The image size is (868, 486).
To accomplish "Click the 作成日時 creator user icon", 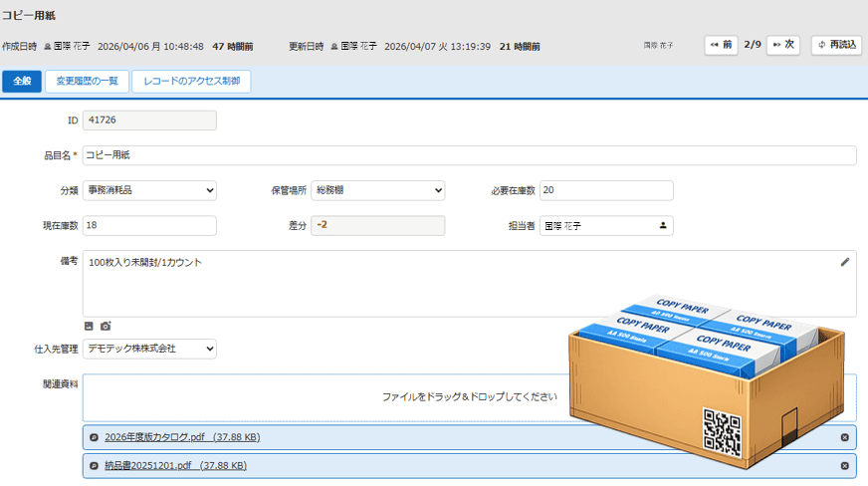I will [48, 47].
